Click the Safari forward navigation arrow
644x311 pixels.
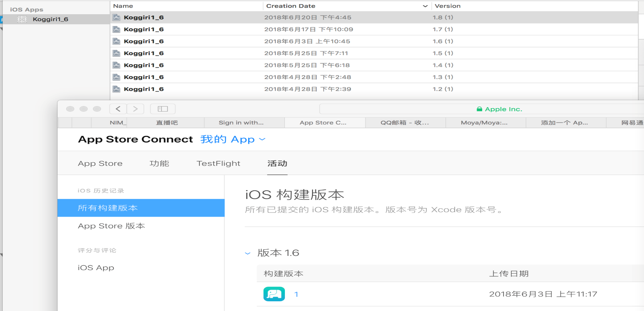pos(135,109)
